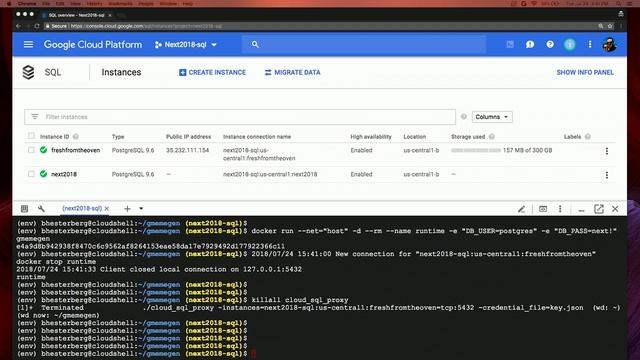Image resolution: width=640 pixels, height=360 pixels.
Task: Check the next2018 instance checkbox
Action: coord(31,174)
